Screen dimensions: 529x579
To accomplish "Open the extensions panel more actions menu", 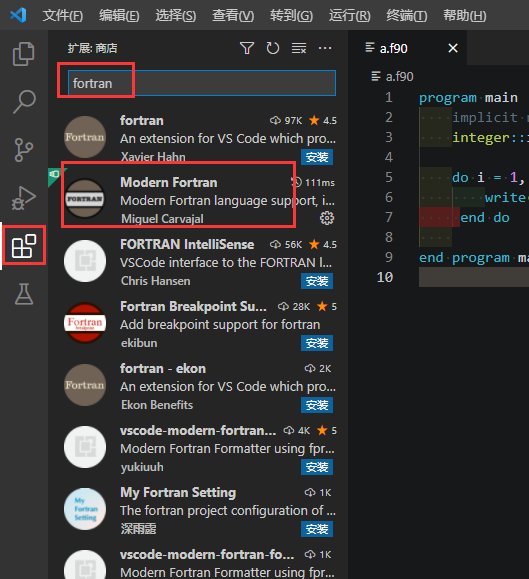I will tap(325, 48).
